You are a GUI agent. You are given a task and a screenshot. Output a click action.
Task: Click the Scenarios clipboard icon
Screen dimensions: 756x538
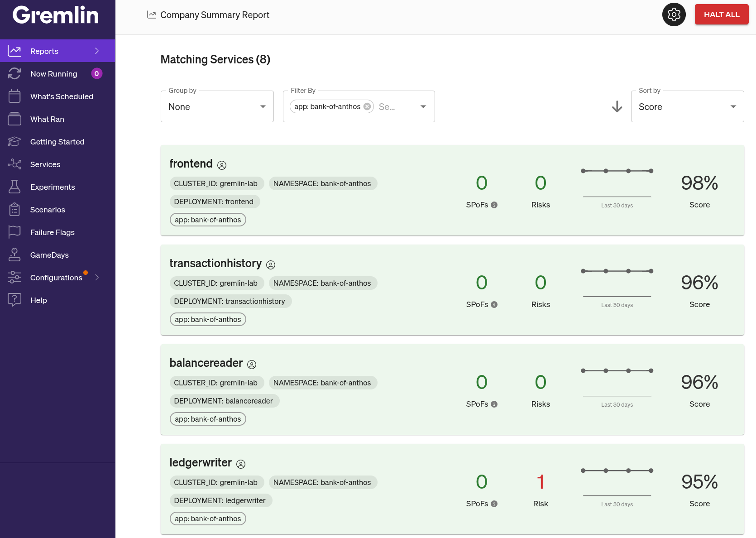14,210
